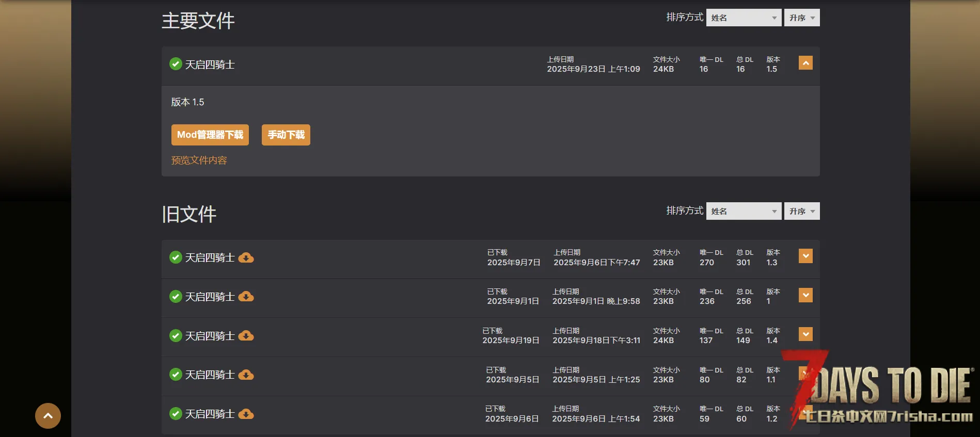Click the Mod管理器下载 button

(x=210, y=135)
